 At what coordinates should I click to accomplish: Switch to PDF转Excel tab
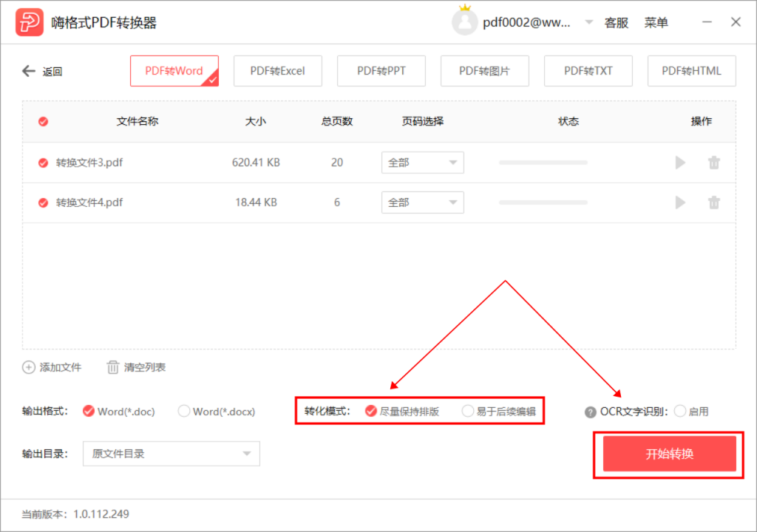click(x=278, y=71)
